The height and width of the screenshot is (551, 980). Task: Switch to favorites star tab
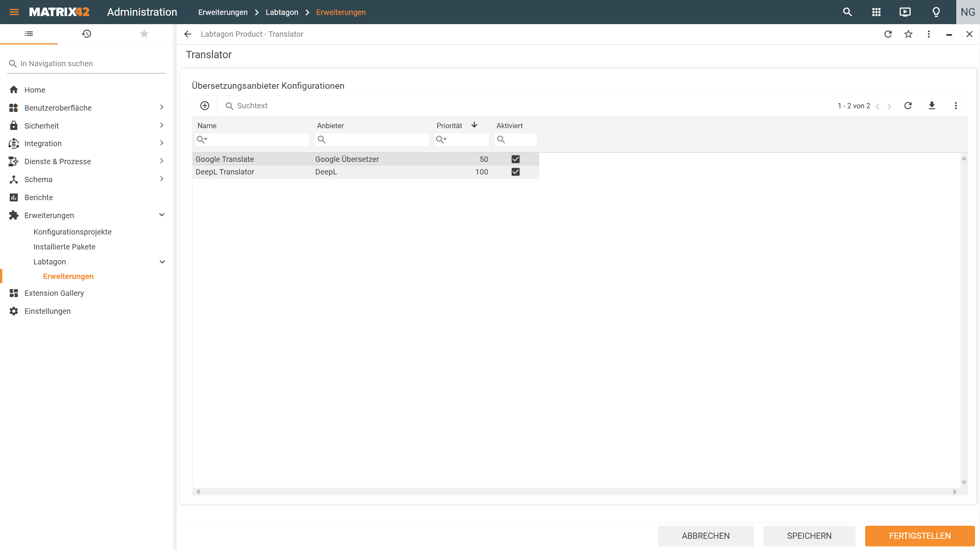[144, 34]
